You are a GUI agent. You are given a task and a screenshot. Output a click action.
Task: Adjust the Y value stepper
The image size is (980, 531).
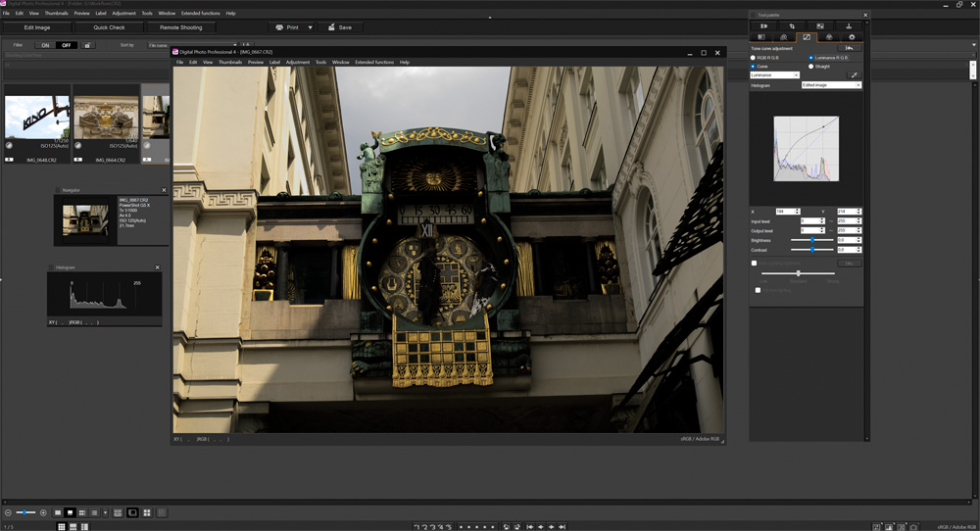[x=859, y=212]
